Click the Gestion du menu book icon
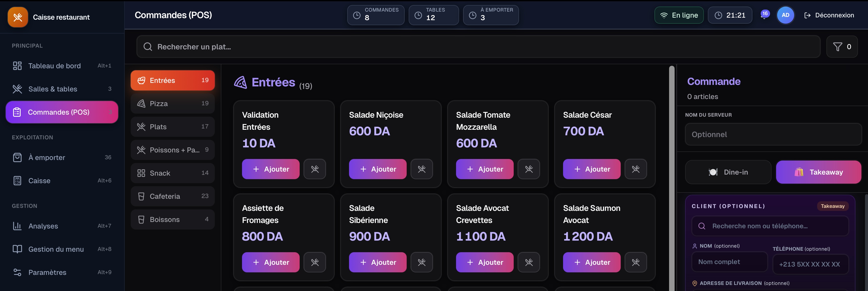868x291 pixels. (17, 249)
